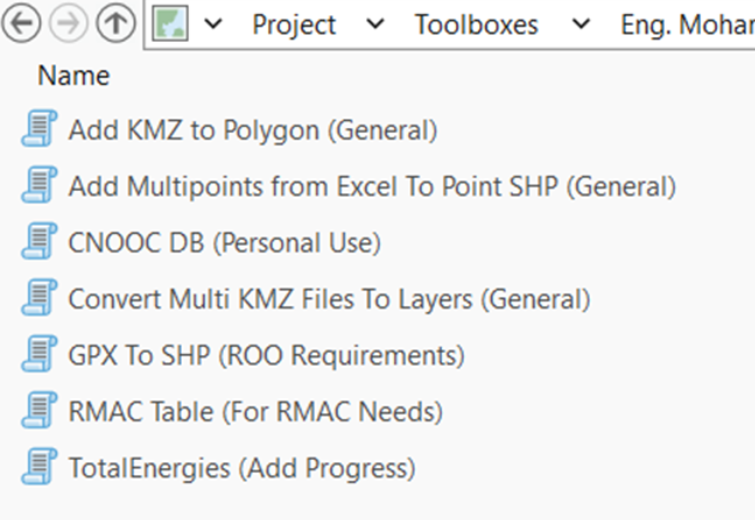Click script icon beside RMAC Table

(38, 411)
